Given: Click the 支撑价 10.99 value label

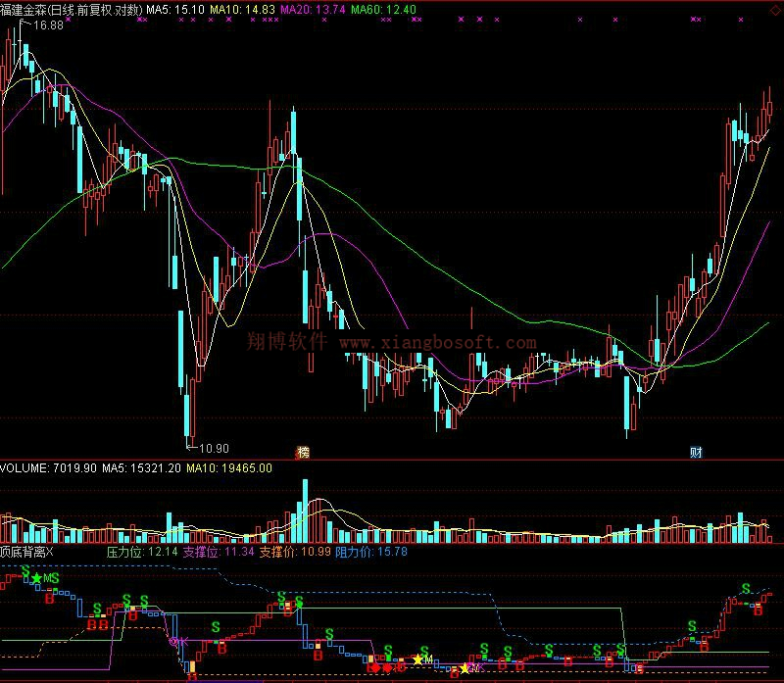Looking at the screenshot, I should click(x=295, y=553).
